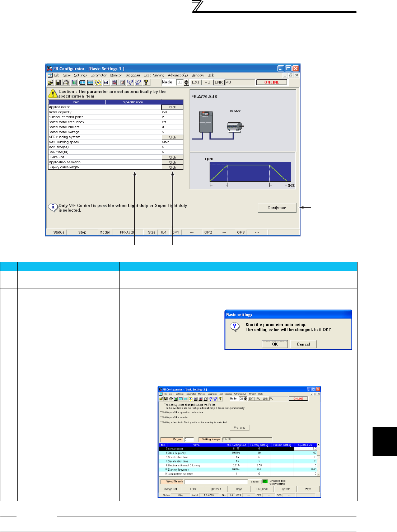
Task: Click Search button next to Word Search
Action: pyautogui.click(x=254, y=482)
